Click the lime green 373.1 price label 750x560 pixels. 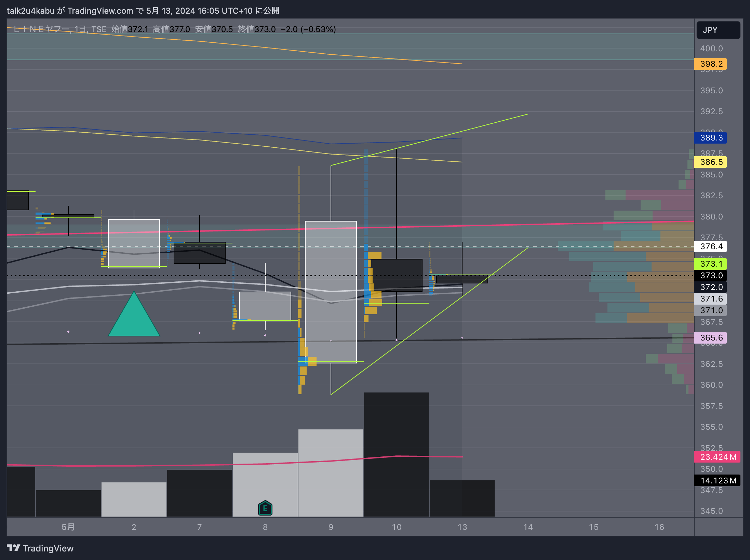[x=710, y=264]
